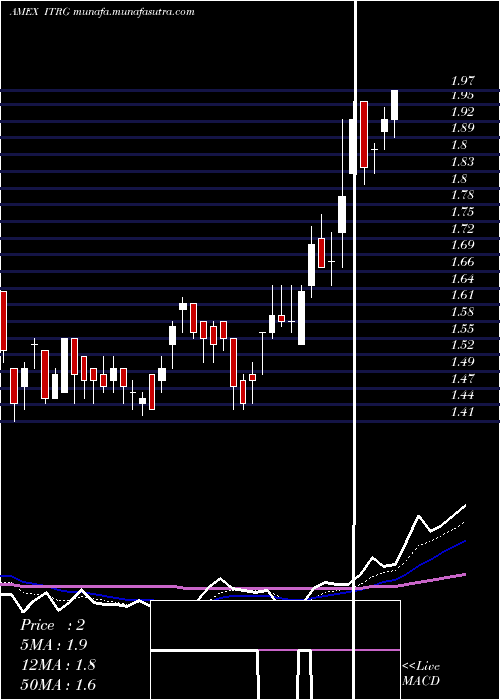This screenshot has width=500, height=700.
Task: Click the 1.75 price axis label
Action: tap(462, 212)
